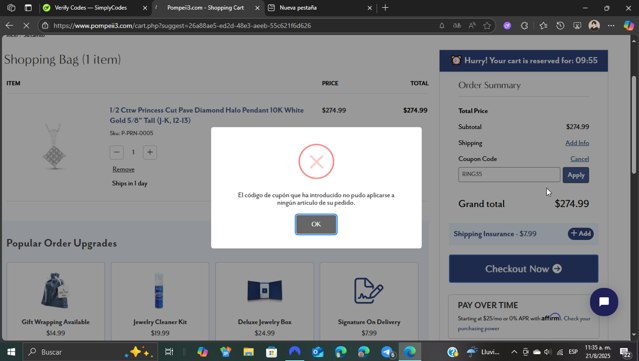This screenshot has height=361, width=639.
Task: Open notification bell in address bar
Action: pyautogui.click(x=442, y=26)
